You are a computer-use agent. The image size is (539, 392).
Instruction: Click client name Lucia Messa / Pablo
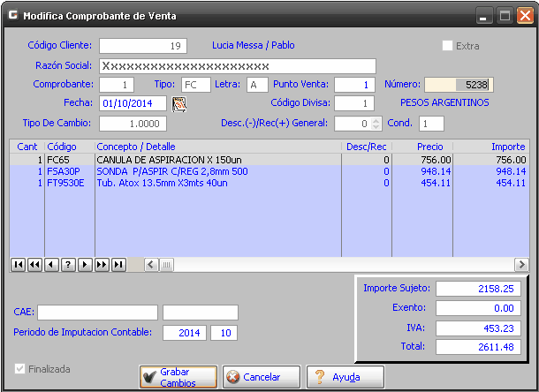(253, 45)
